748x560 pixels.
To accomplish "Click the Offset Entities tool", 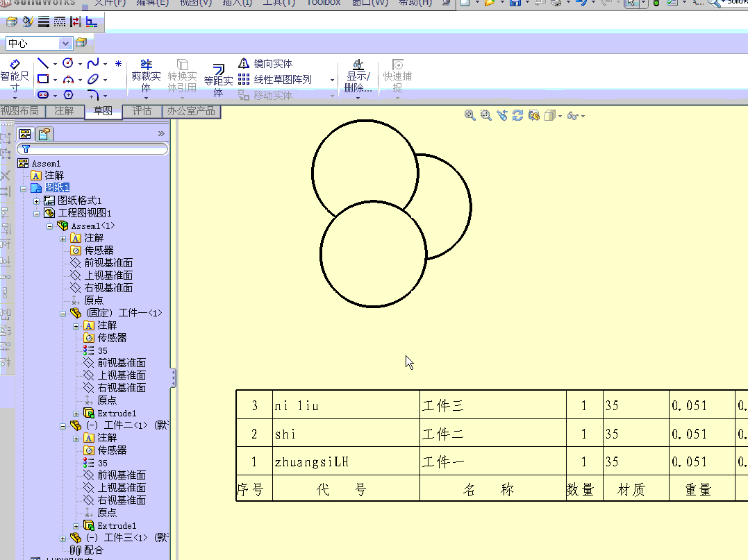I will (x=219, y=80).
